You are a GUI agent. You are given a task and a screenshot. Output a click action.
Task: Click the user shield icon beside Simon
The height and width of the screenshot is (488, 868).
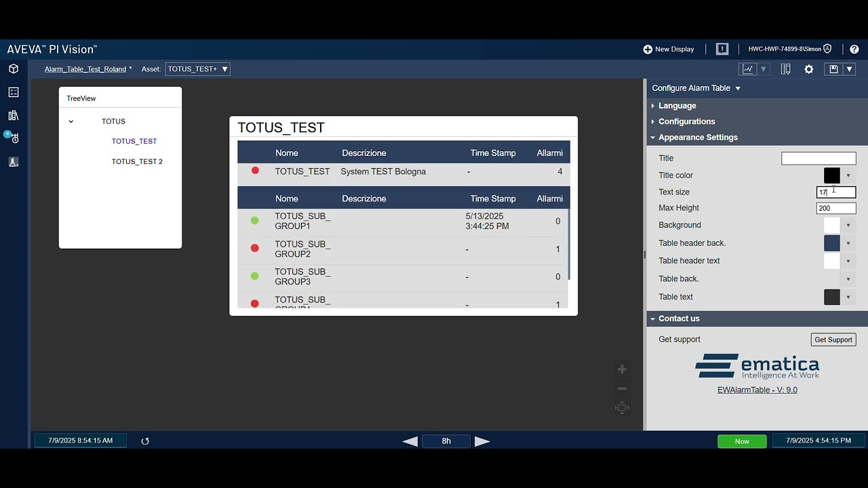point(827,49)
